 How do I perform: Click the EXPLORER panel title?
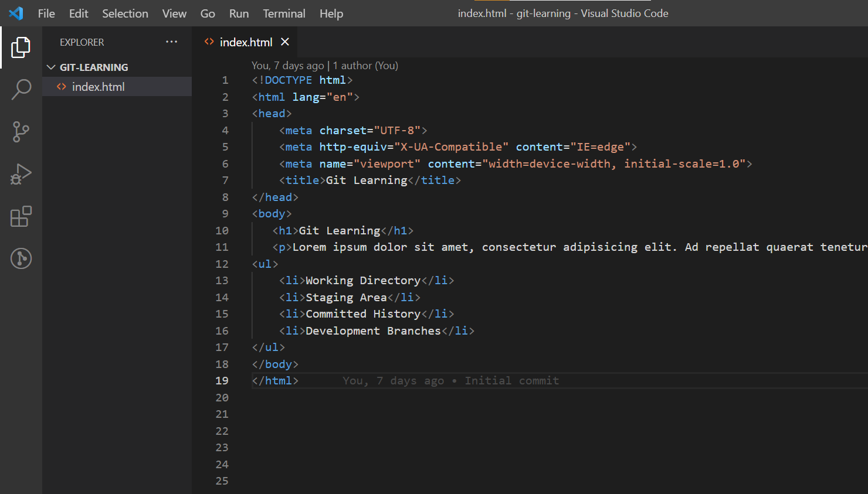tap(82, 42)
